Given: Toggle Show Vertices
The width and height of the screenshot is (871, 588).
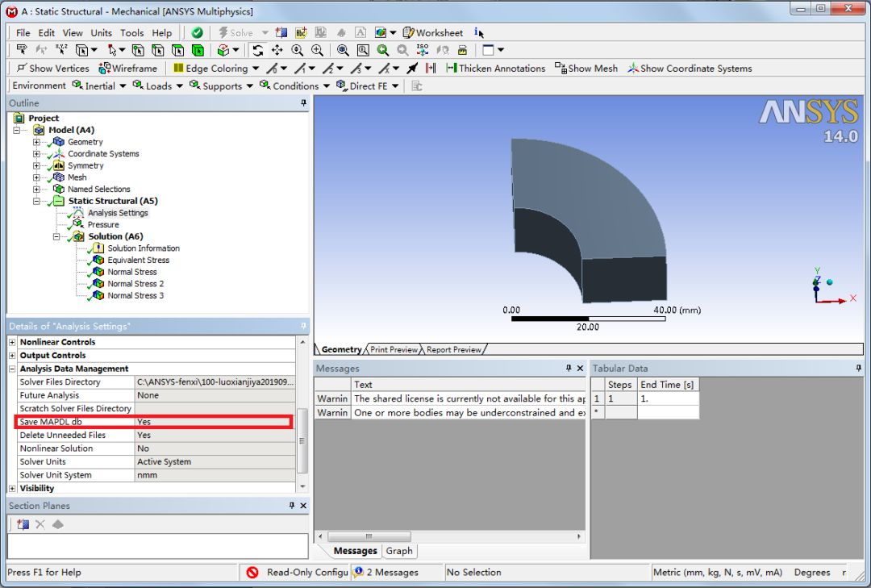Looking at the screenshot, I should pos(52,69).
